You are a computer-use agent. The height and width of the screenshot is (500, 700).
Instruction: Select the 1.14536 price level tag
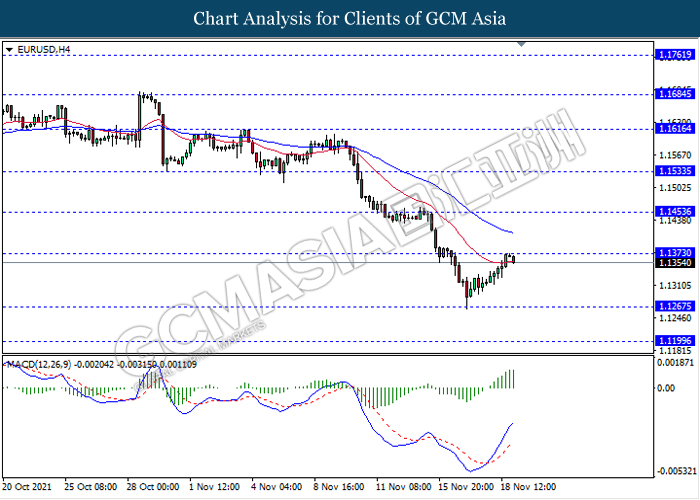point(670,212)
